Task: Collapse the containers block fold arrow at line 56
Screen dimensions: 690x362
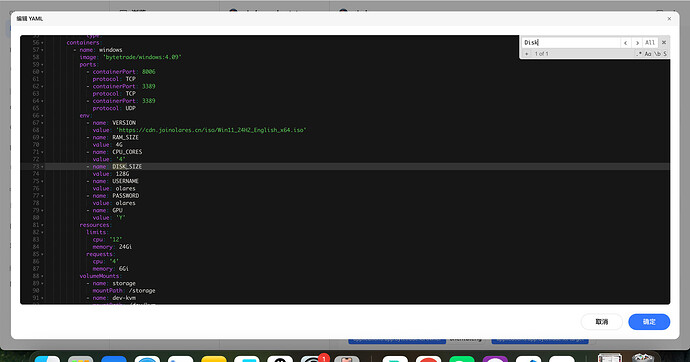Action: click(x=42, y=43)
